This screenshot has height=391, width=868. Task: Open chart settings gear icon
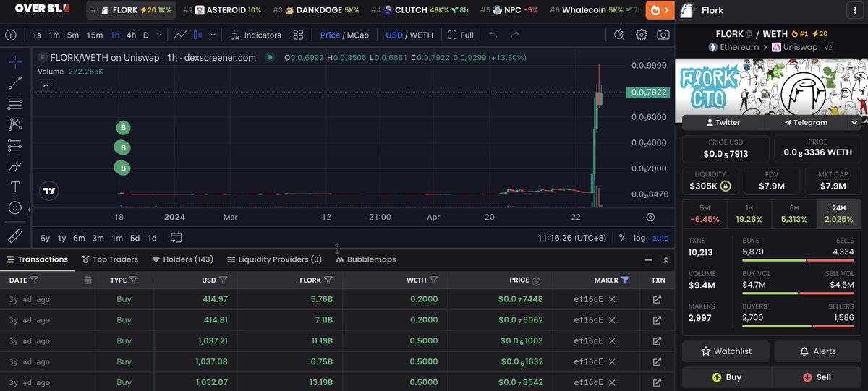[x=642, y=35]
